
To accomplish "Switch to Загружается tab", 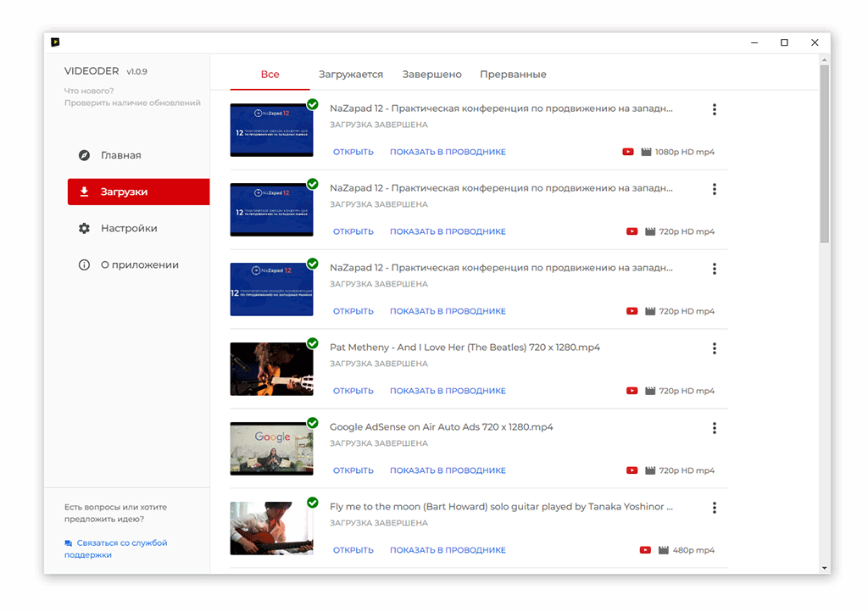I will pyautogui.click(x=351, y=75).
